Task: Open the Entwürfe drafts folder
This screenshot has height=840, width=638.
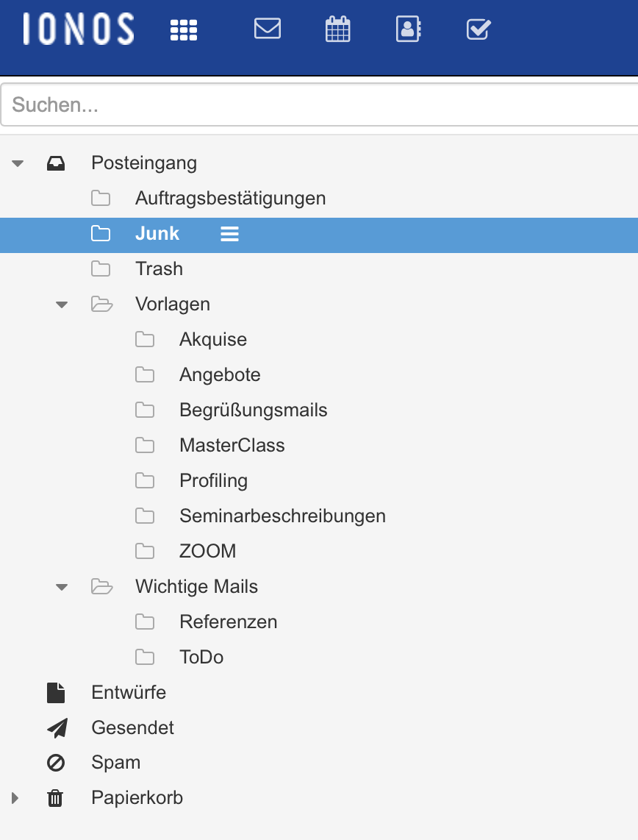Action: click(129, 692)
